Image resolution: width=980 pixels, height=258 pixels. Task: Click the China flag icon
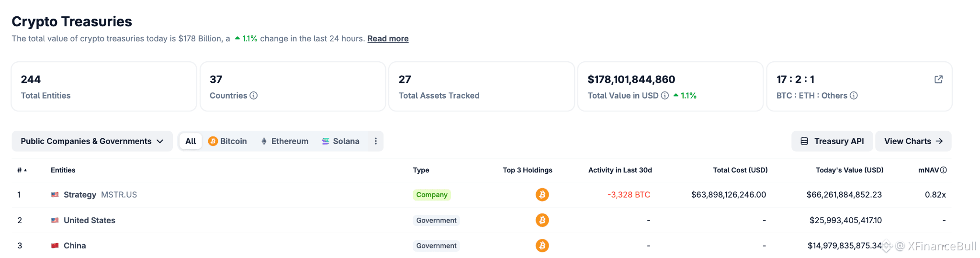pos(55,246)
